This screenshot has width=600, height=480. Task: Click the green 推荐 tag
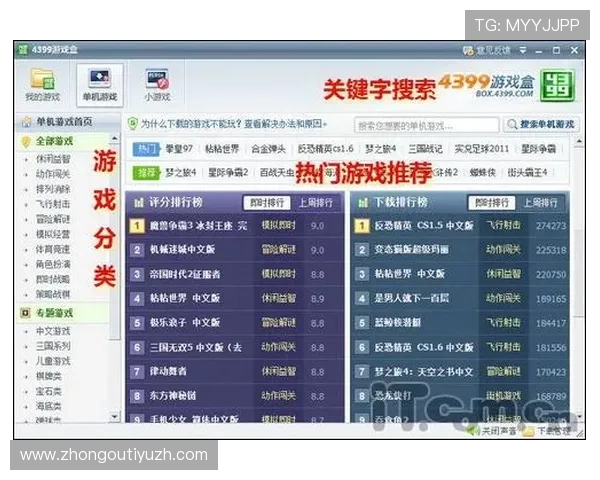pyautogui.click(x=146, y=173)
